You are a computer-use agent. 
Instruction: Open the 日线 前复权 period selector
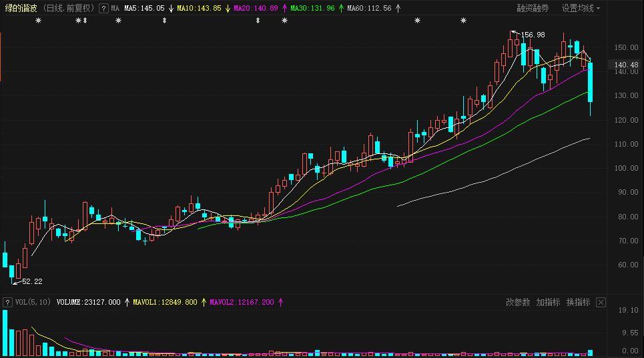[69, 9]
